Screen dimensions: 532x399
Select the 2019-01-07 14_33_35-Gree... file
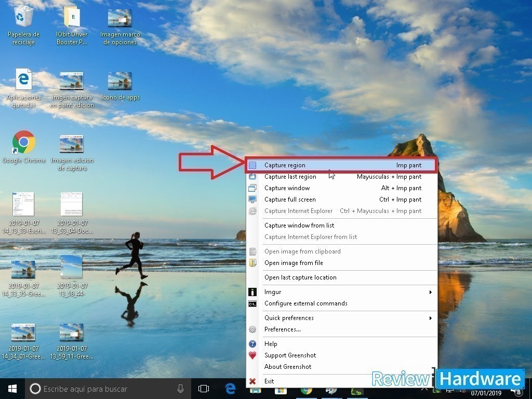pyautogui.click(x=23, y=278)
